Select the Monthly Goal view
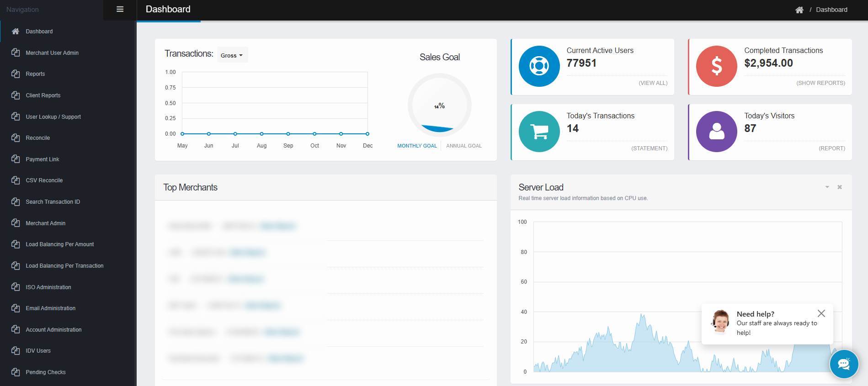Screen dimensions: 868x386 [x=417, y=146]
